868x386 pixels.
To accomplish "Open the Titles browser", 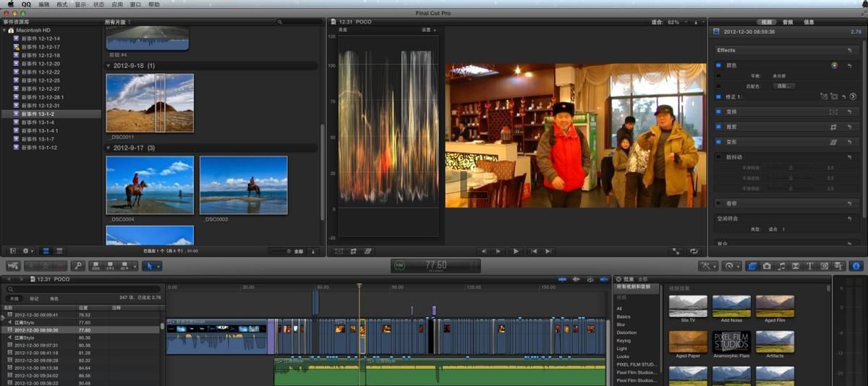I will coord(810,266).
